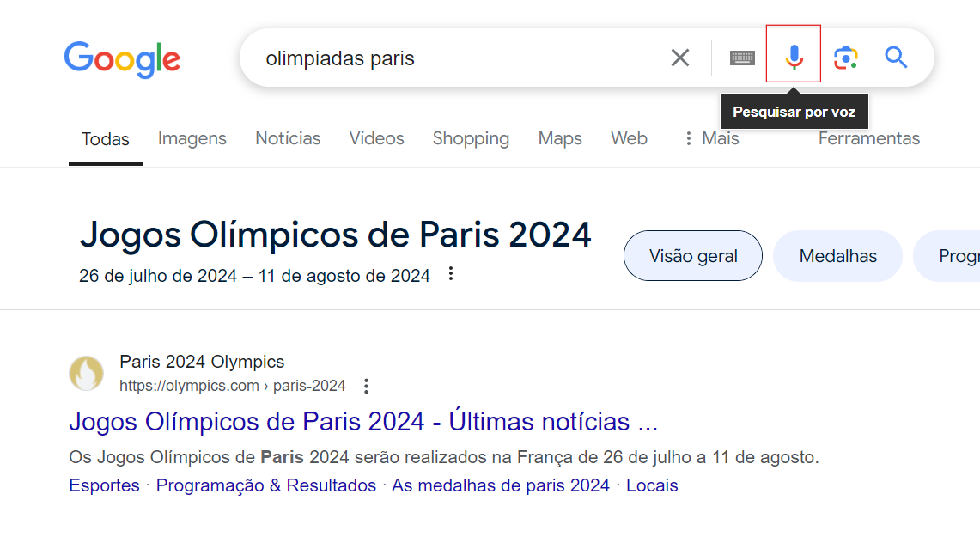980x537 pixels.
Task: Switch to the Maps tab
Action: 560,138
